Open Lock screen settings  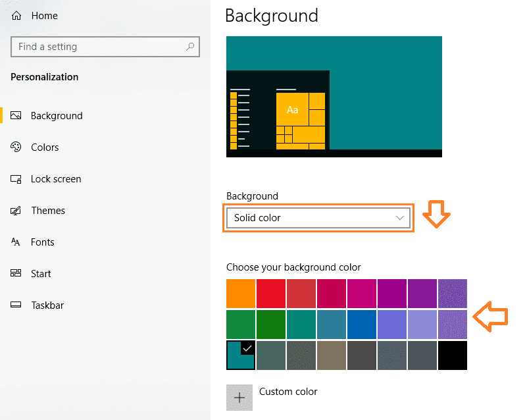coord(56,179)
